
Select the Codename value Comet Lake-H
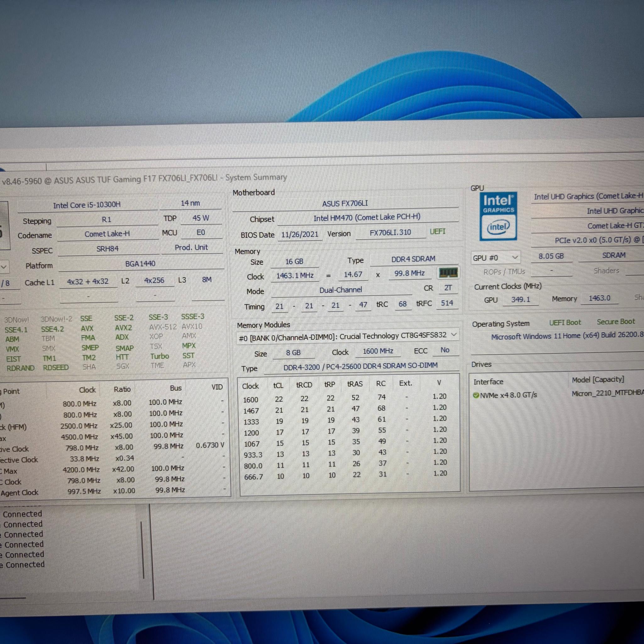tap(107, 234)
